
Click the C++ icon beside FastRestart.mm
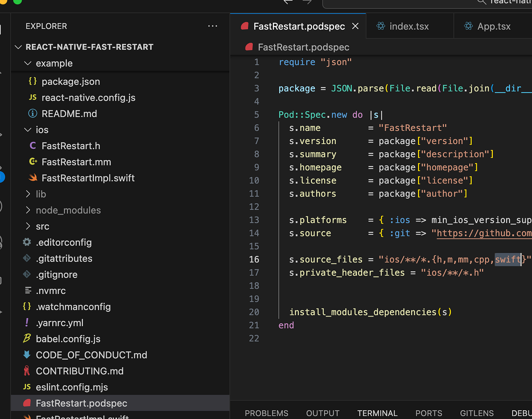(33, 162)
